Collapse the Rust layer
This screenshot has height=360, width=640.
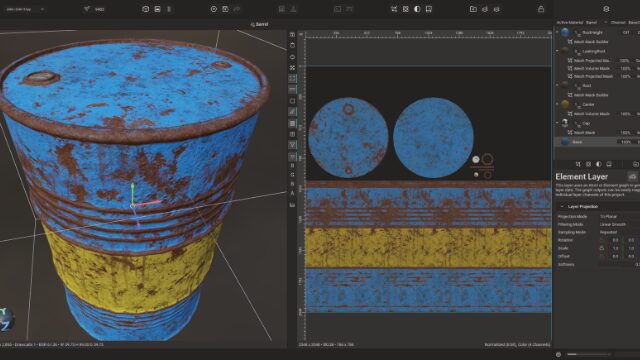pyautogui.click(x=557, y=85)
